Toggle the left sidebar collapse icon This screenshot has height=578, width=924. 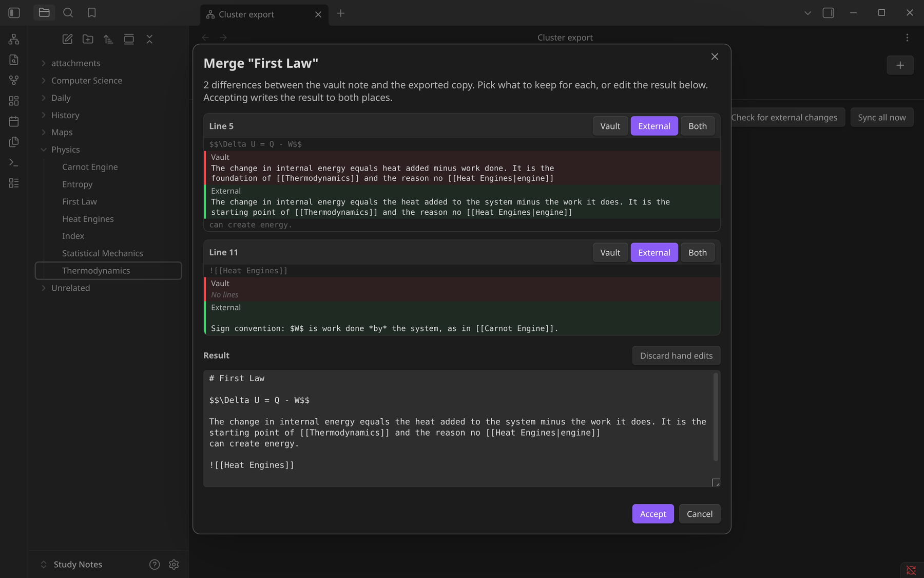[14, 13]
